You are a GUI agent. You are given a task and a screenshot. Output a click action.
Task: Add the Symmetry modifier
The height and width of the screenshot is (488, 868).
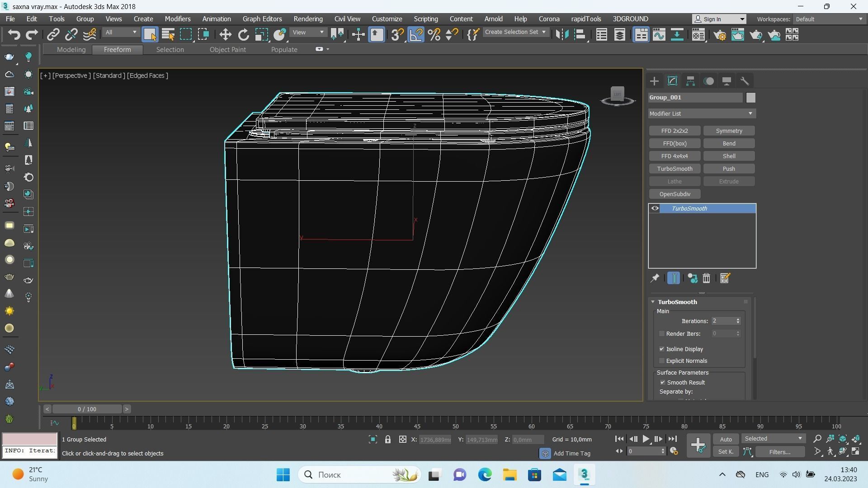pyautogui.click(x=729, y=131)
